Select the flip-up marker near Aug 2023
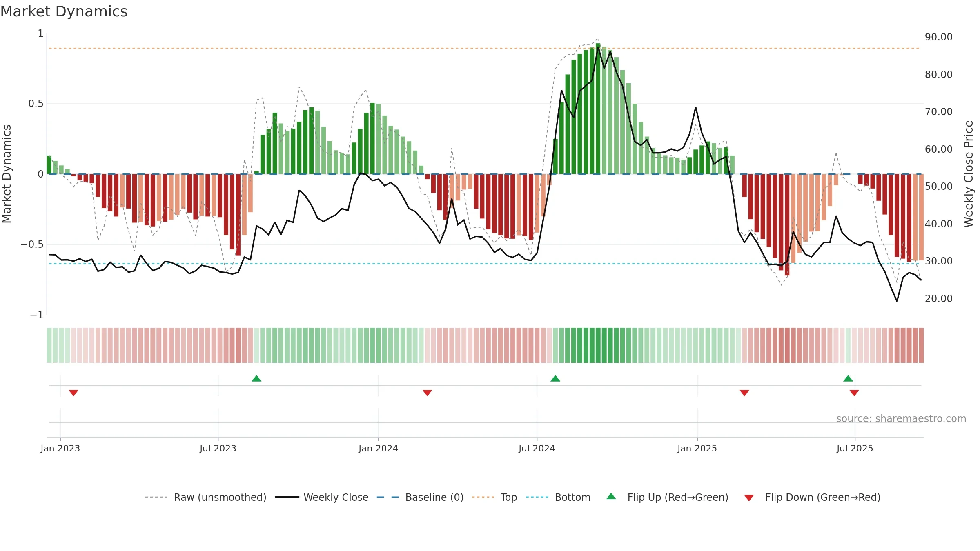Screen dimensions: 980x551 (256, 378)
